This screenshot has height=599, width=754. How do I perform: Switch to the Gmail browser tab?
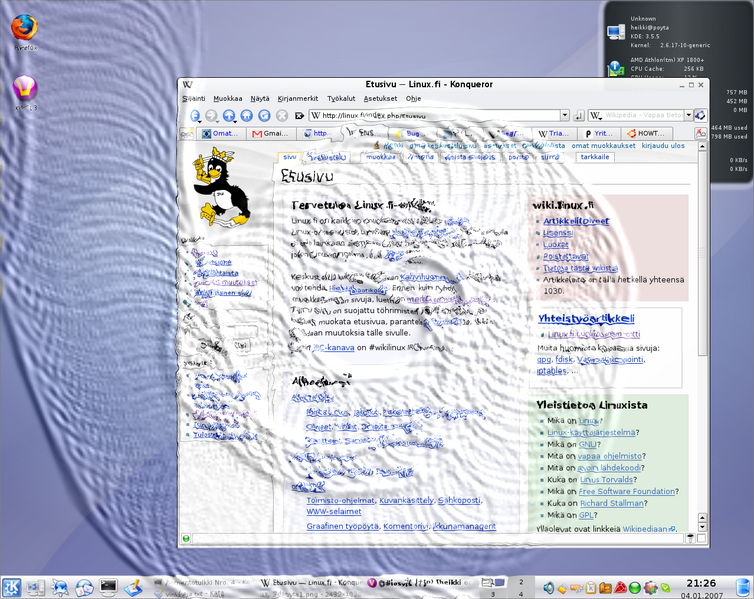coord(272,133)
